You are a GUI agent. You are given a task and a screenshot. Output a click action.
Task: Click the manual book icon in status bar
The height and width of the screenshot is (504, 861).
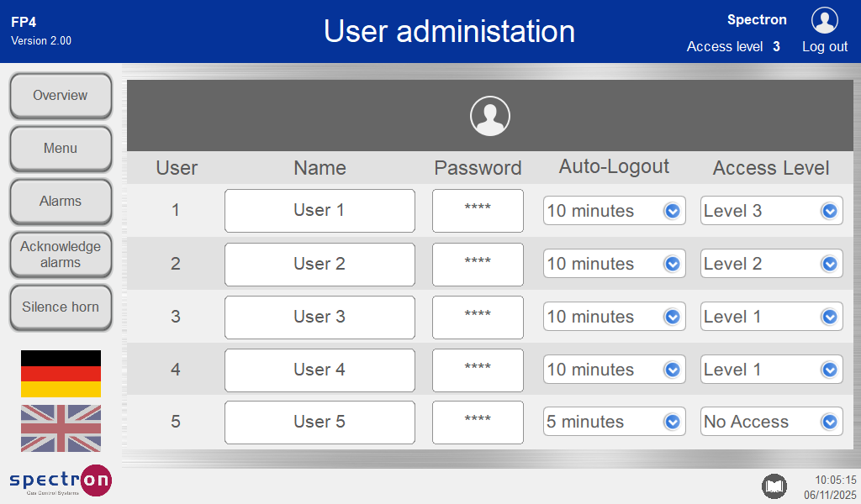tap(774, 486)
